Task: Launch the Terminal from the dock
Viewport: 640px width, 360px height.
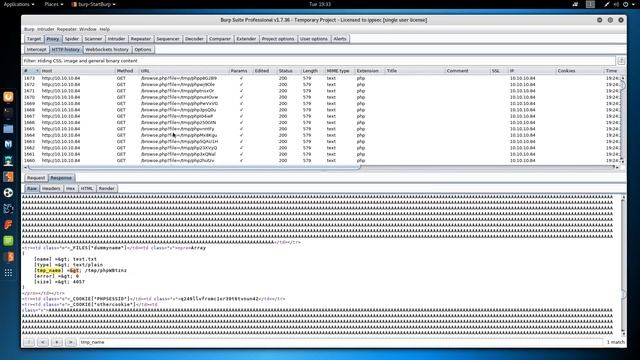Action: 8,112
